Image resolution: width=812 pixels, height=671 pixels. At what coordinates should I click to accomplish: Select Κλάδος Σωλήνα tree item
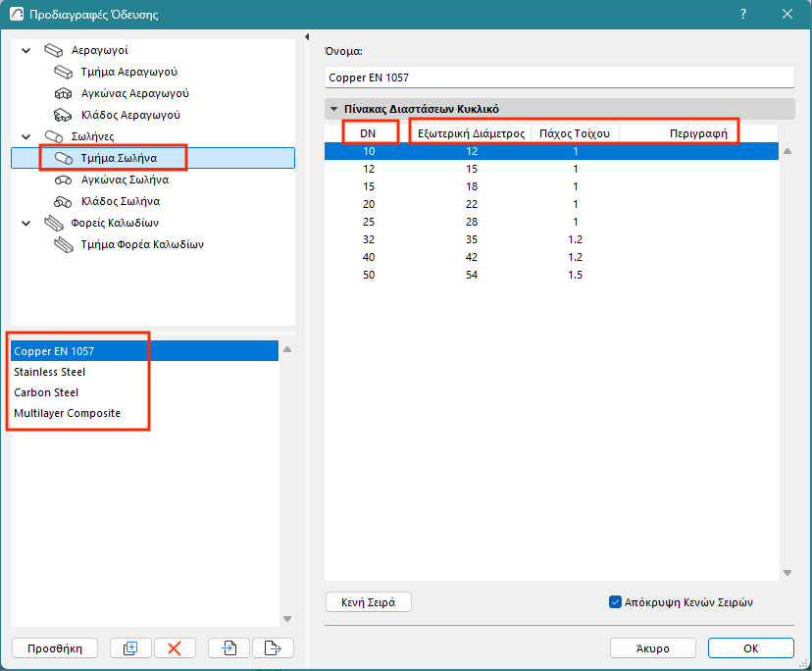pos(121,201)
